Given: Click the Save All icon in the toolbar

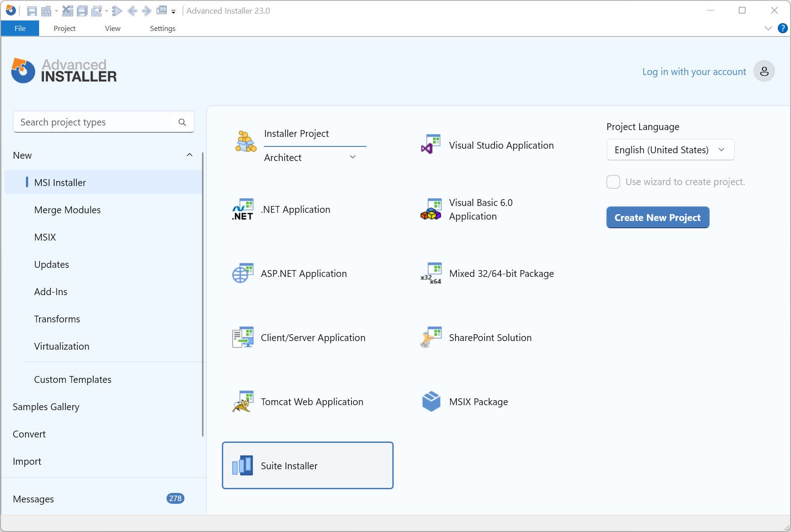Looking at the screenshot, I should pyautogui.click(x=82, y=11).
